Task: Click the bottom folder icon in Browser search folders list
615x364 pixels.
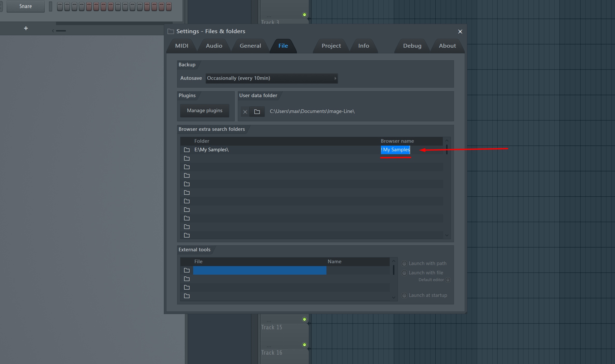Action: tap(187, 235)
